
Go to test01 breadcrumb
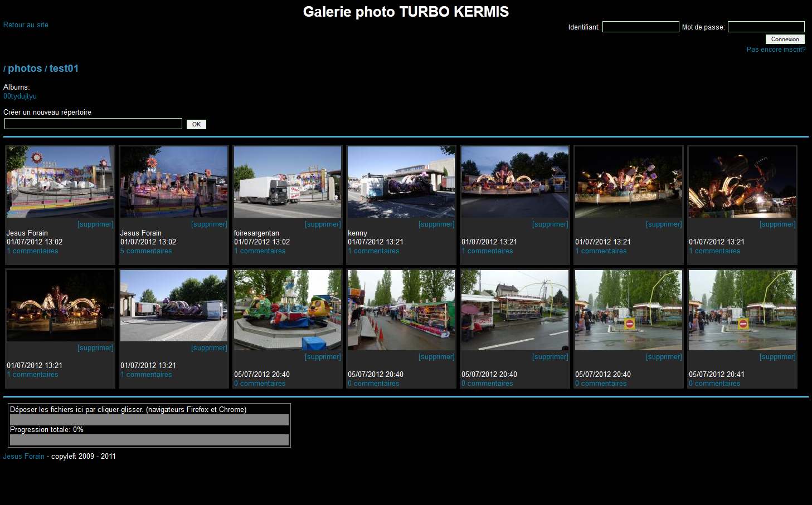pyautogui.click(x=64, y=68)
